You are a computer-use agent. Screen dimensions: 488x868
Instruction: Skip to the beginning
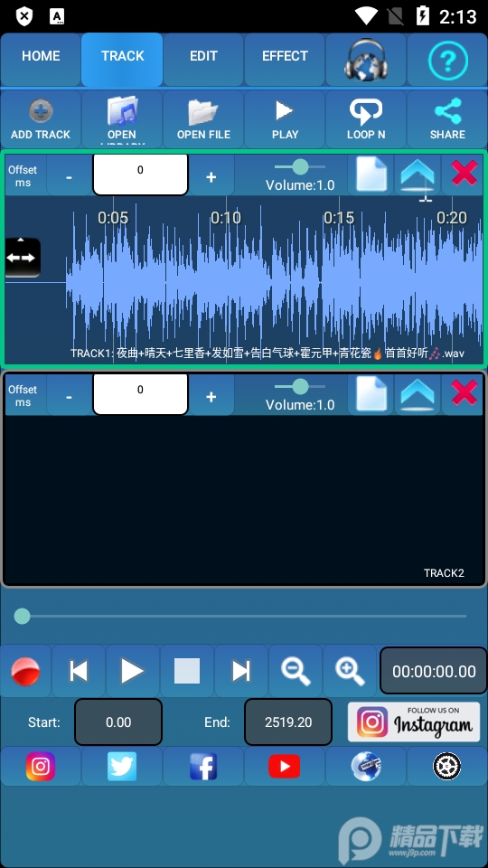tap(79, 671)
